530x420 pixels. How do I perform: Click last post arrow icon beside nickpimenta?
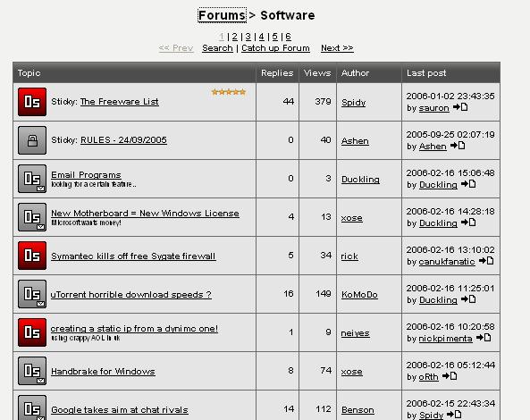484,338
